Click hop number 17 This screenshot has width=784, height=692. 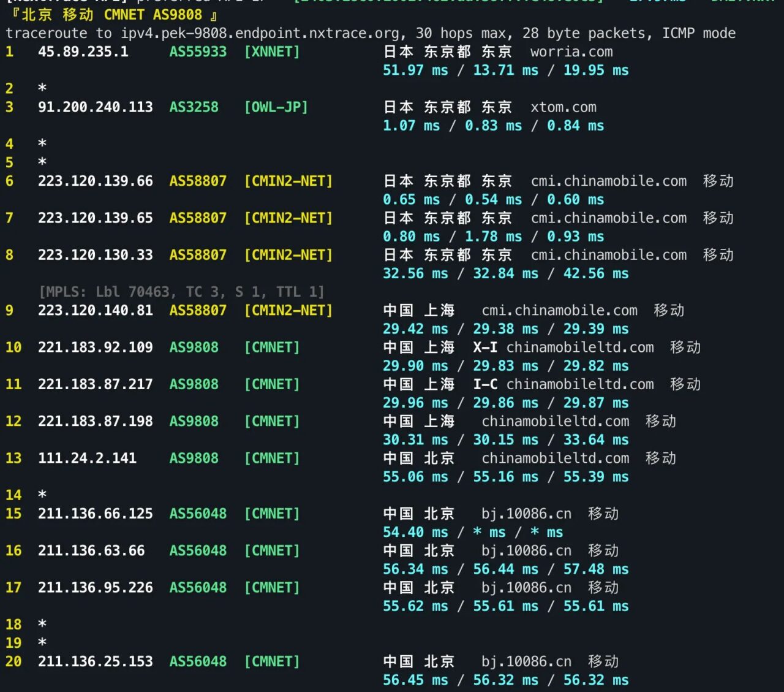13,588
